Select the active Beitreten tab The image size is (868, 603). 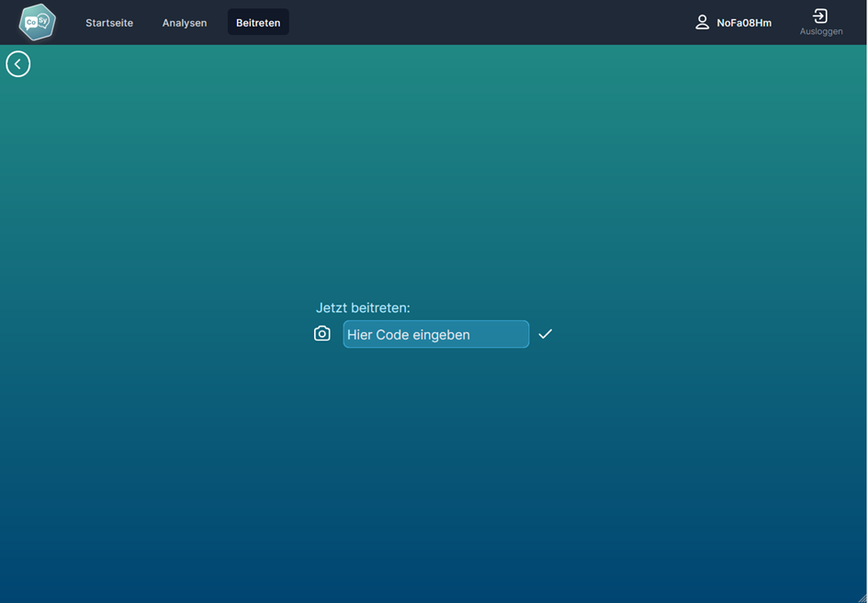click(258, 23)
